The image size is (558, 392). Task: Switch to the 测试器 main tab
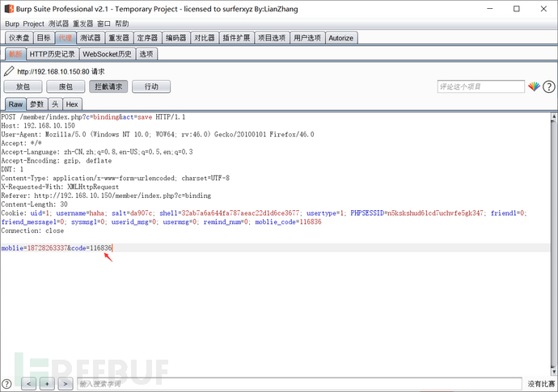tap(91, 38)
